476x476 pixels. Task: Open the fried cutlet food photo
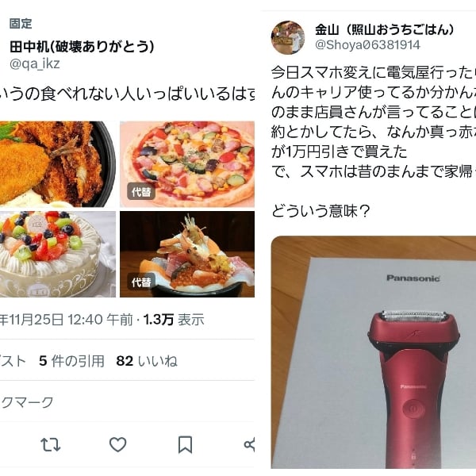pos(58,164)
